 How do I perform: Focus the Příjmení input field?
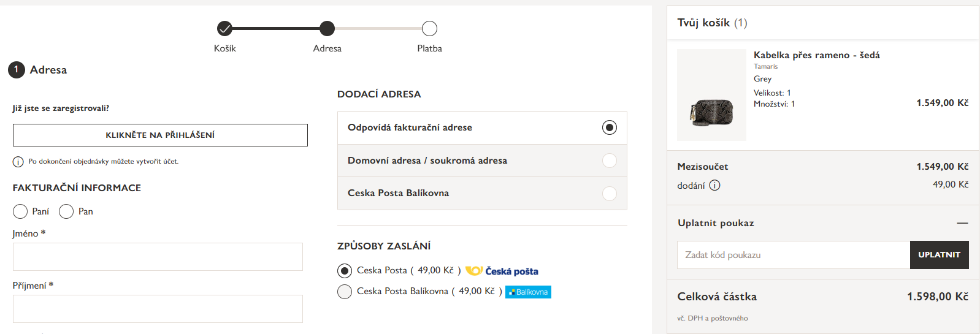(x=158, y=309)
